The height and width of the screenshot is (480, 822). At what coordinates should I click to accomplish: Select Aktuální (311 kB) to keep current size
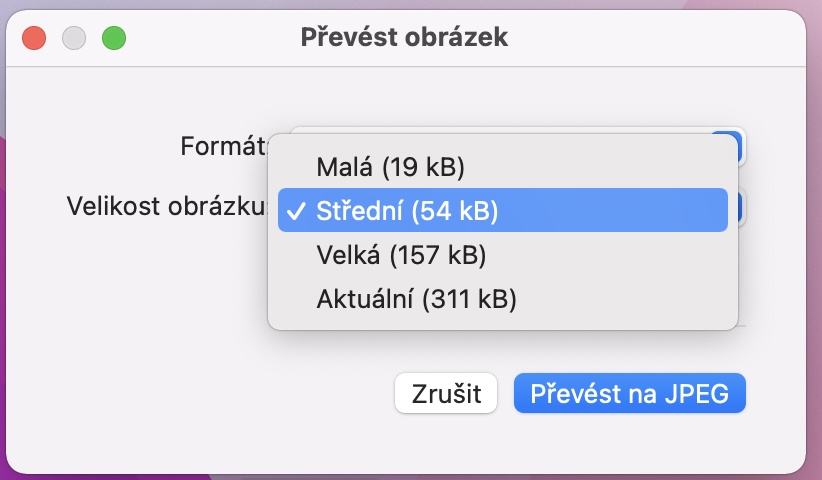[416, 298]
